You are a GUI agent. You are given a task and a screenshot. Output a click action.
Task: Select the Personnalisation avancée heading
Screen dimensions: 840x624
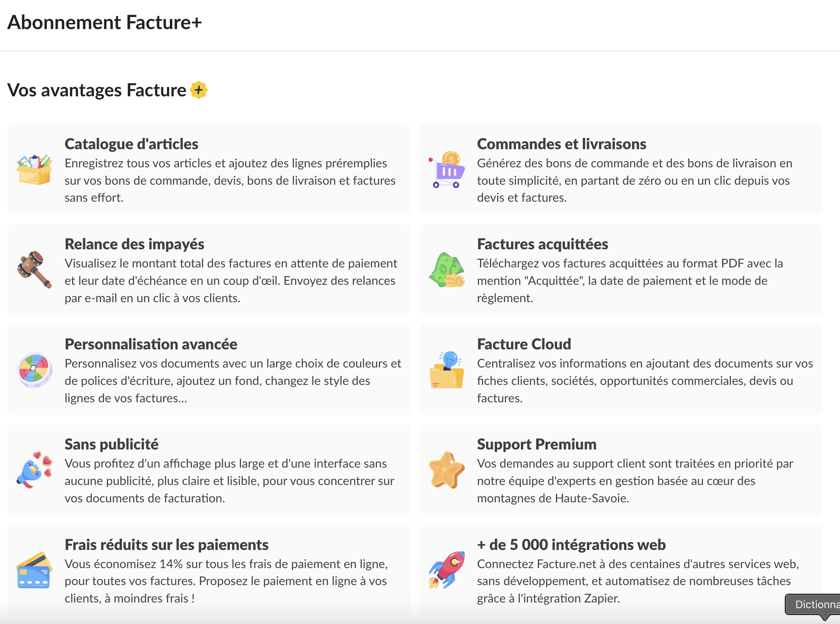(x=151, y=344)
